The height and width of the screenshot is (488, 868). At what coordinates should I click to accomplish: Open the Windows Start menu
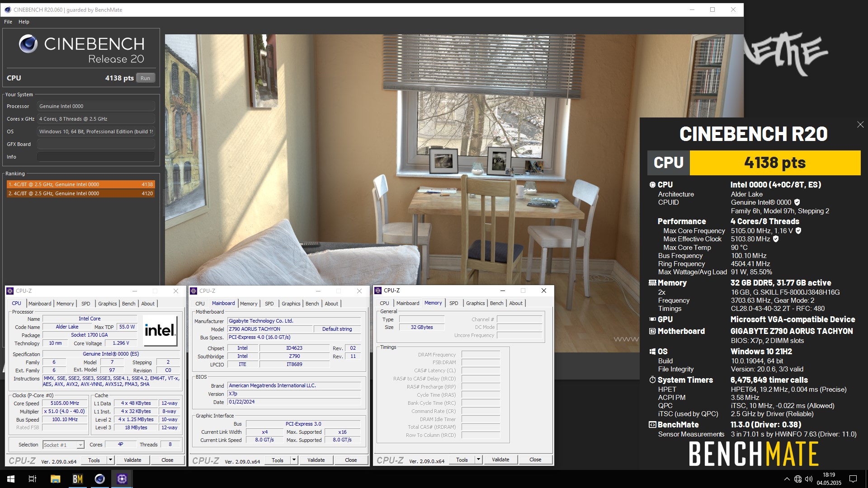(x=11, y=479)
